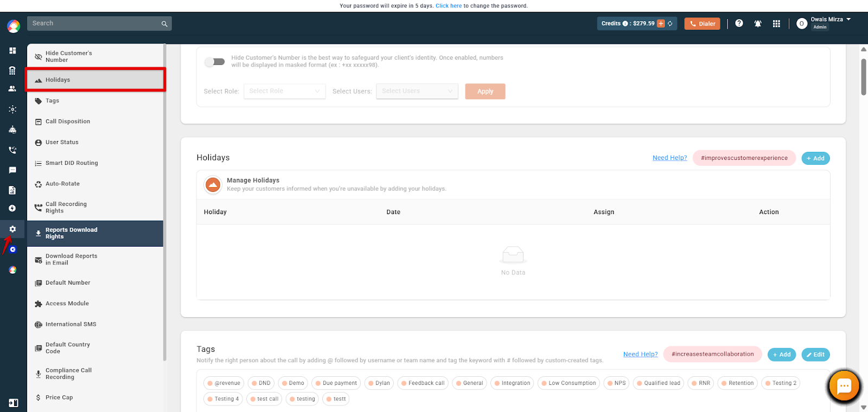Click the orange Manage Holidays mountain icon
Screen dimensions: 868x412
[213, 185]
